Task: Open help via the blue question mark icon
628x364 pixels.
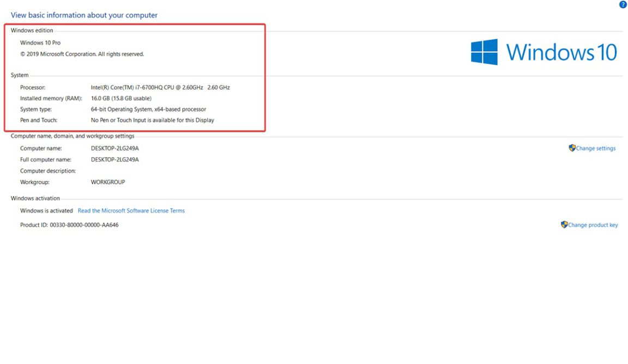Action: (x=623, y=4)
